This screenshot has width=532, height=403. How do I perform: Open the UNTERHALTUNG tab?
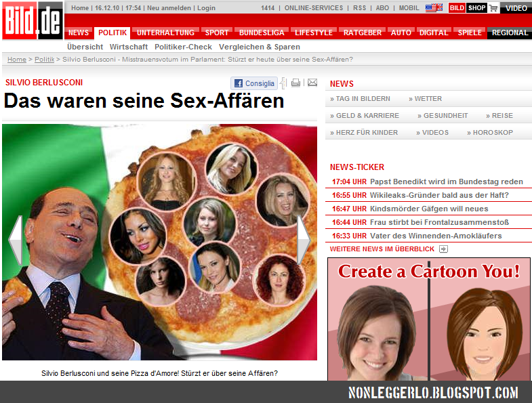click(165, 33)
